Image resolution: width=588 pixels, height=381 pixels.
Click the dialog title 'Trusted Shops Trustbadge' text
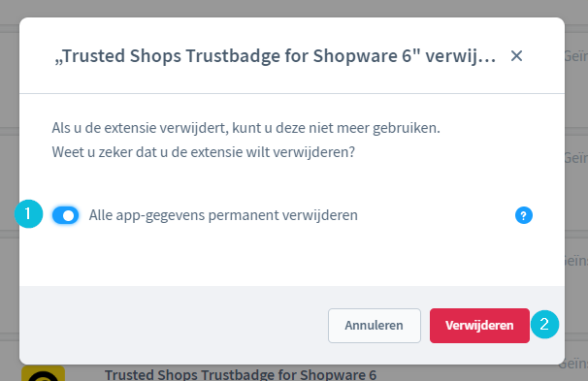[x=275, y=56]
